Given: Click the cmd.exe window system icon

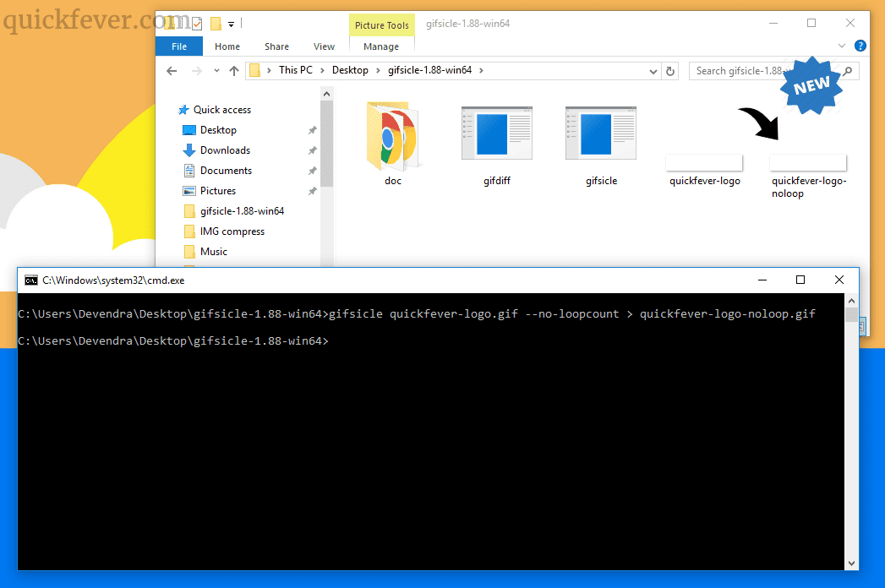Looking at the screenshot, I should 31,280.
